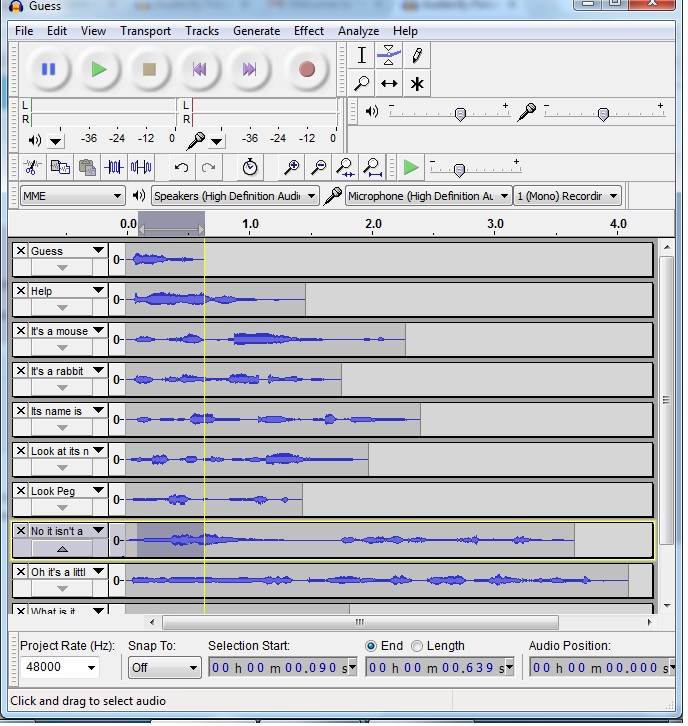The width and height of the screenshot is (688, 726).
Task: Collapse the Look Peg track
Action: (x=62, y=508)
